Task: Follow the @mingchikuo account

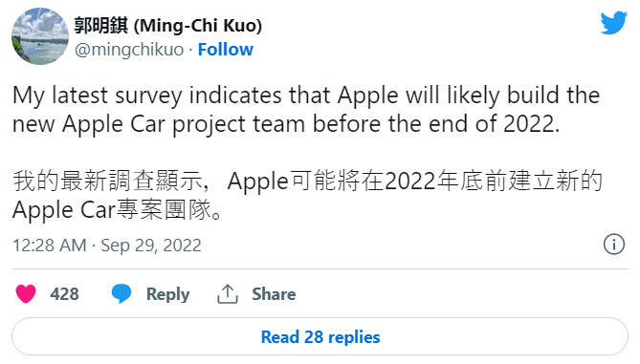Action: coord(226,50)
